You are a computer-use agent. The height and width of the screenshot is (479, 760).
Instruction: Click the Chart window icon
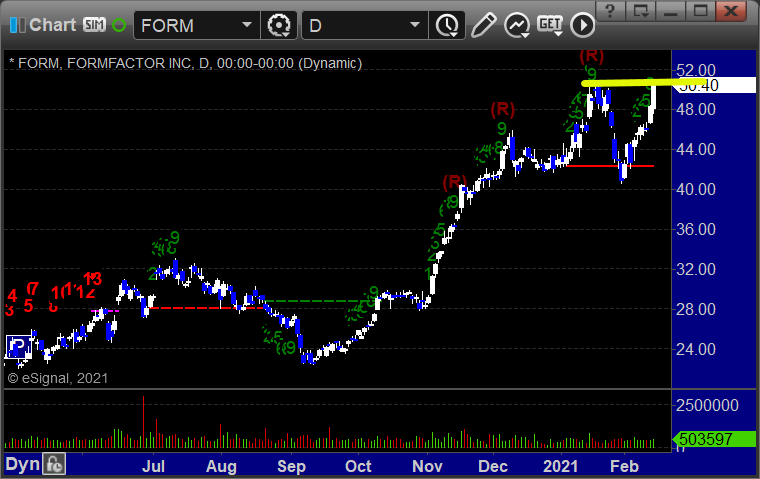coord(17,25)
